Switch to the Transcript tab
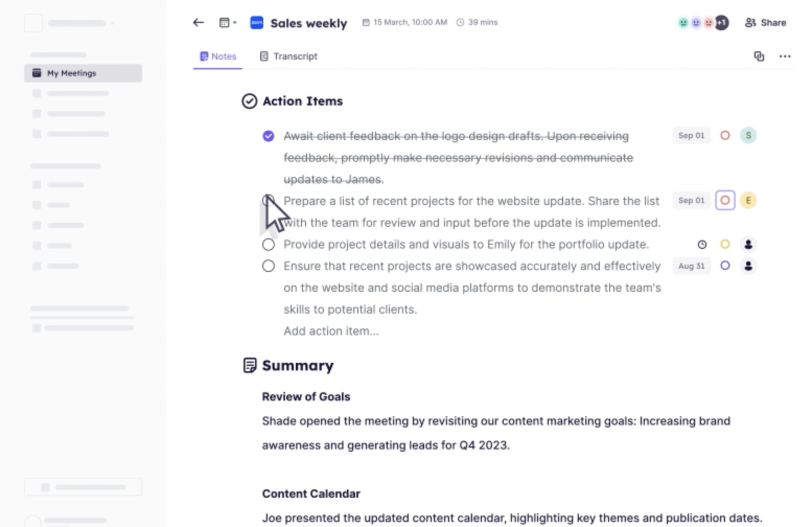Screen dimensions: 812x527 [x=288, y=56]
